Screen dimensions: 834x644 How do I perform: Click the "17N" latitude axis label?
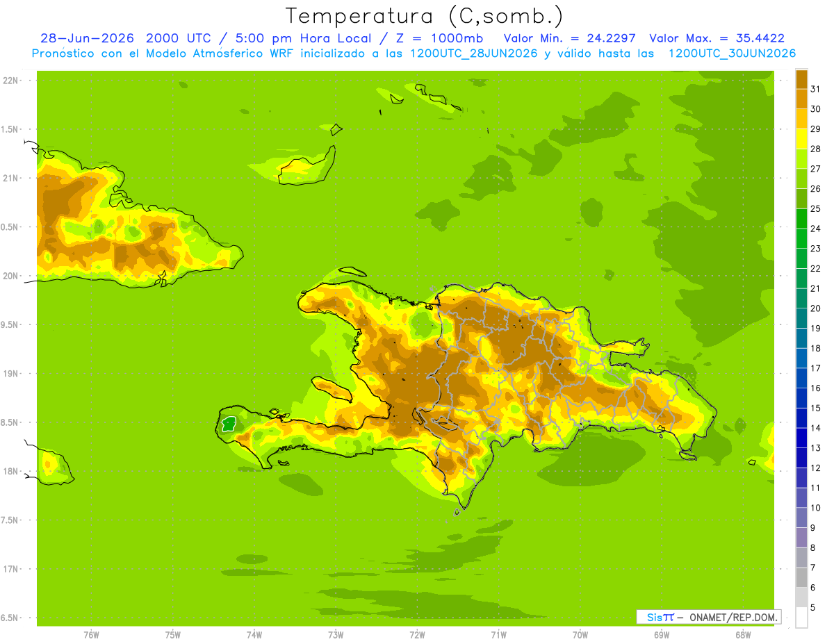[x=11, y=569]
